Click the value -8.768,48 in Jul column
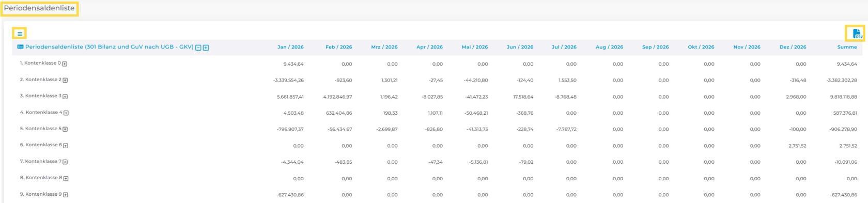Viewport: 868px width, 203px height. pos(566,97)
